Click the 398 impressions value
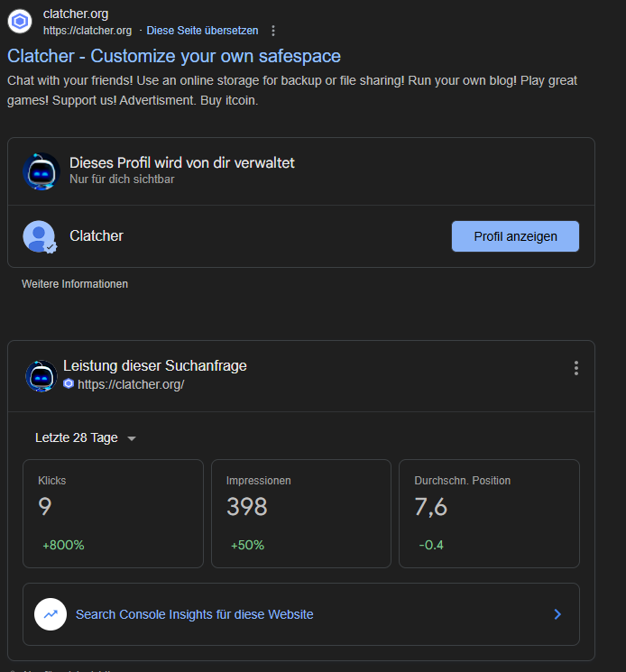This screenshot has height=672, width=626. [247, 507]
